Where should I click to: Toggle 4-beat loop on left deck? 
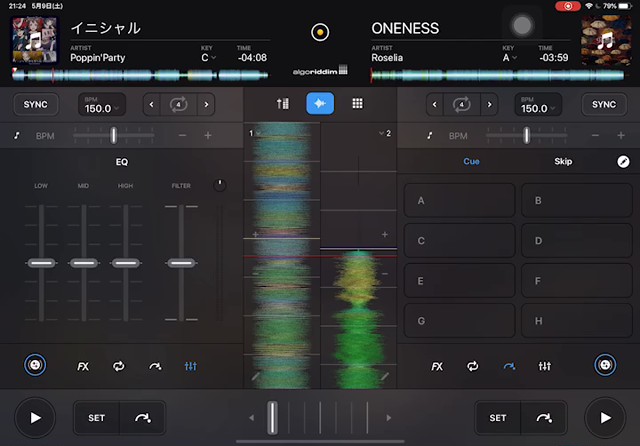(178, 104)
